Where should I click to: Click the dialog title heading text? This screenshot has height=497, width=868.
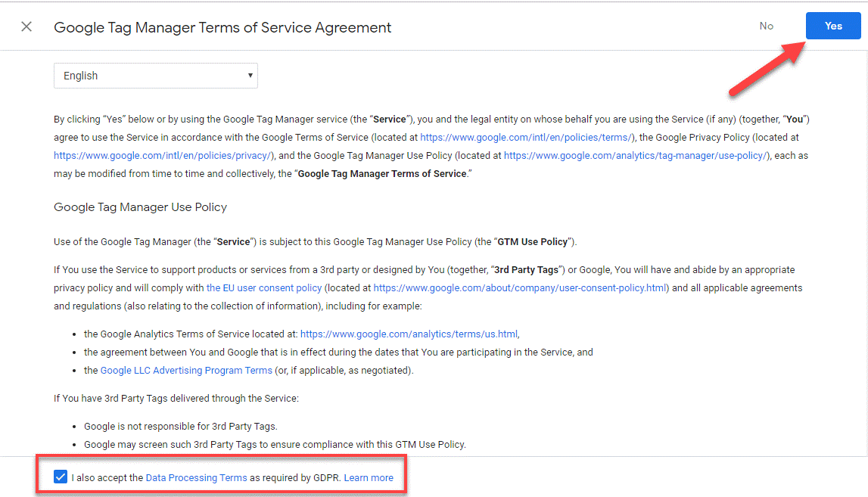coord(222,27)
